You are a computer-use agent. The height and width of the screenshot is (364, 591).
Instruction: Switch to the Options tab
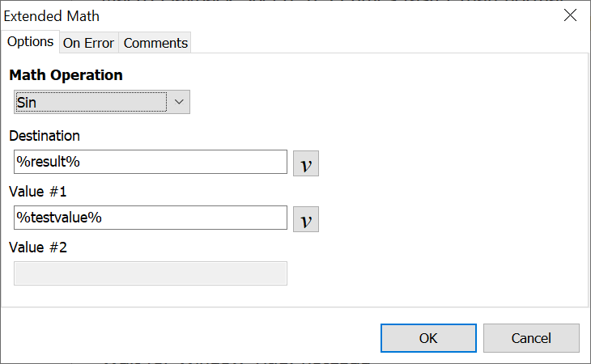[x=30, y=42]
